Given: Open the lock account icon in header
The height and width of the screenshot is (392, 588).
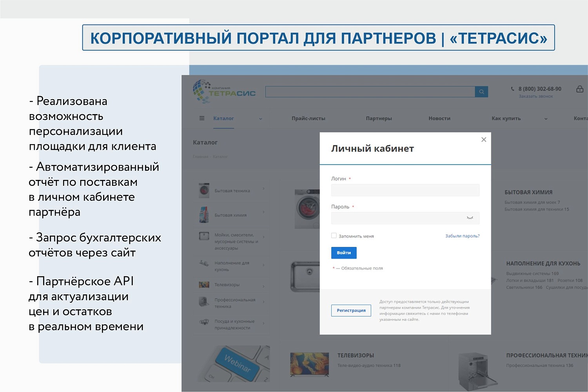Looking at the screenshot, I should point(580,89).
